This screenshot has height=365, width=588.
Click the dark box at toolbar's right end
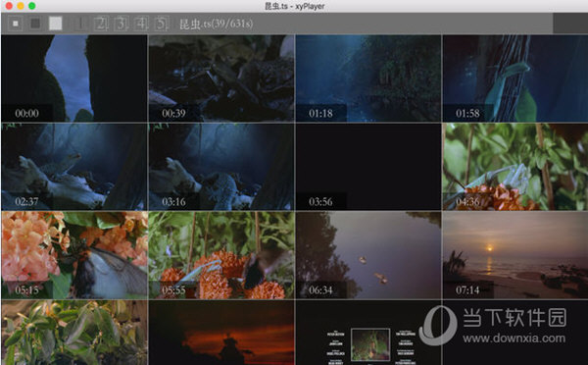tap(570, 24)
